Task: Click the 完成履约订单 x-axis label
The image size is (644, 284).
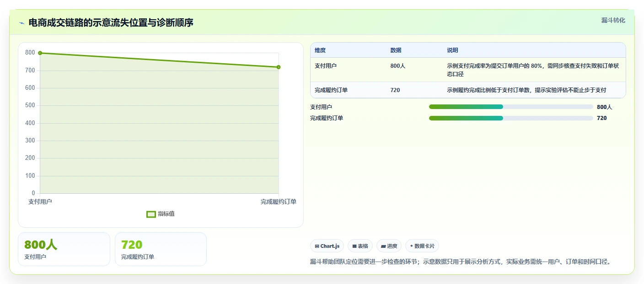Action: click(x=279, y=202)
